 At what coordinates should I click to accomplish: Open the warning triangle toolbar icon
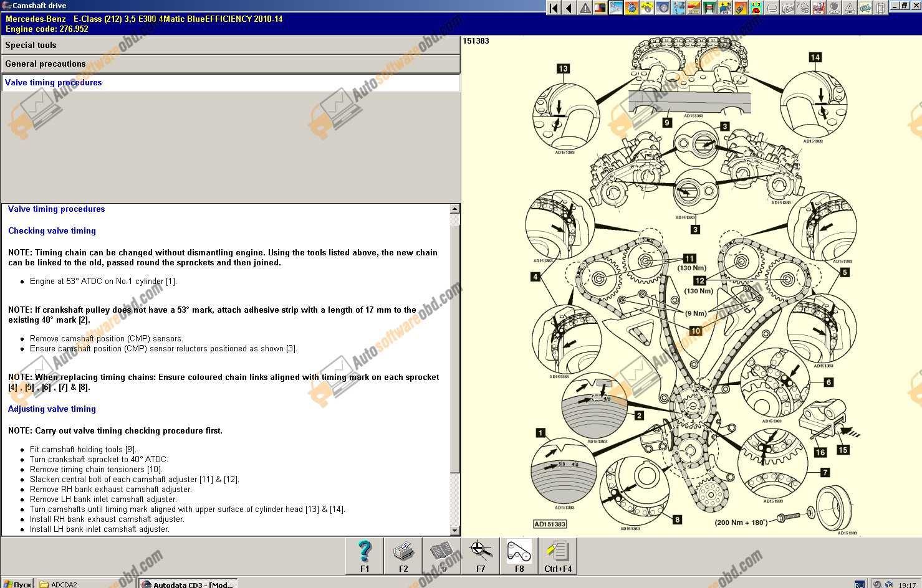pyautogui.click(x=585, y=7)
